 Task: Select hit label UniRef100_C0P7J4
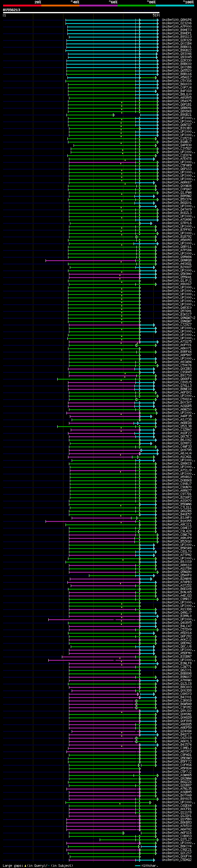pos(177,88)
